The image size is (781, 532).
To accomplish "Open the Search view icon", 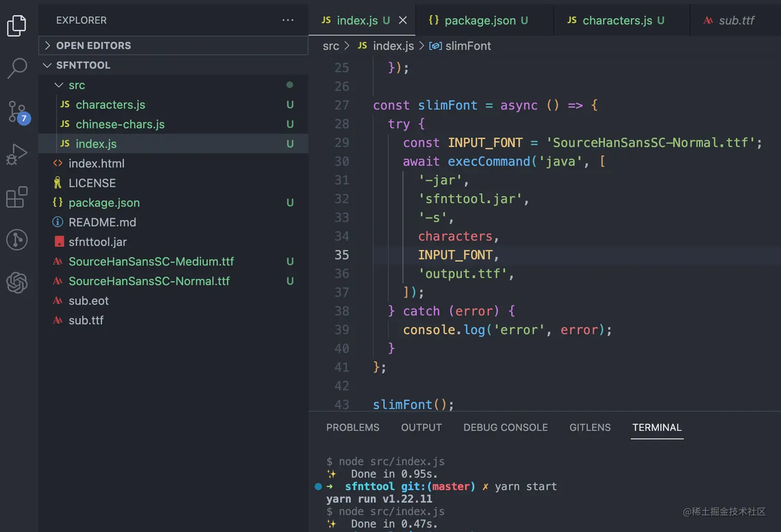I will pos(17,68).
